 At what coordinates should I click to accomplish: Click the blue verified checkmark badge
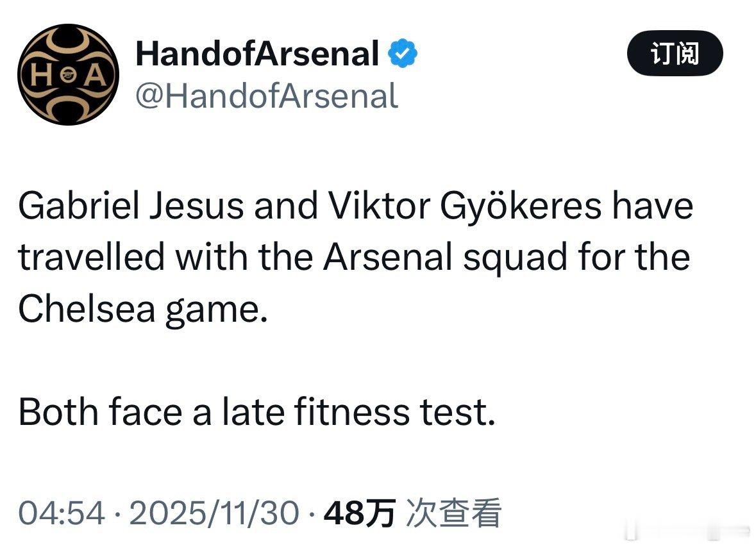pos(404,54)
